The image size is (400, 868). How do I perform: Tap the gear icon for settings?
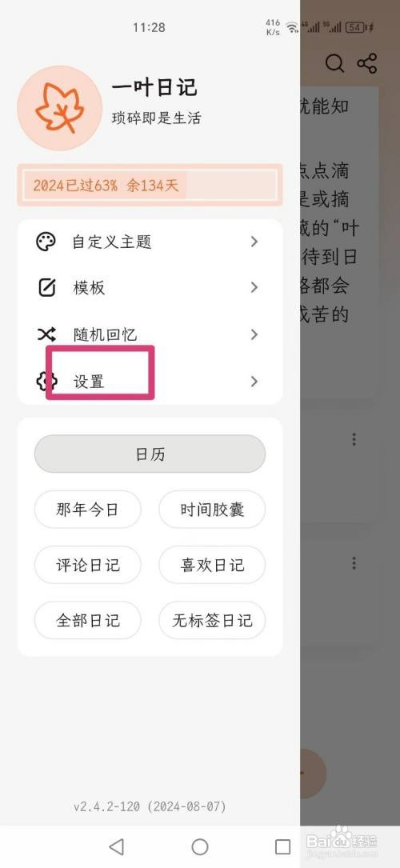[x=46, y=382]
